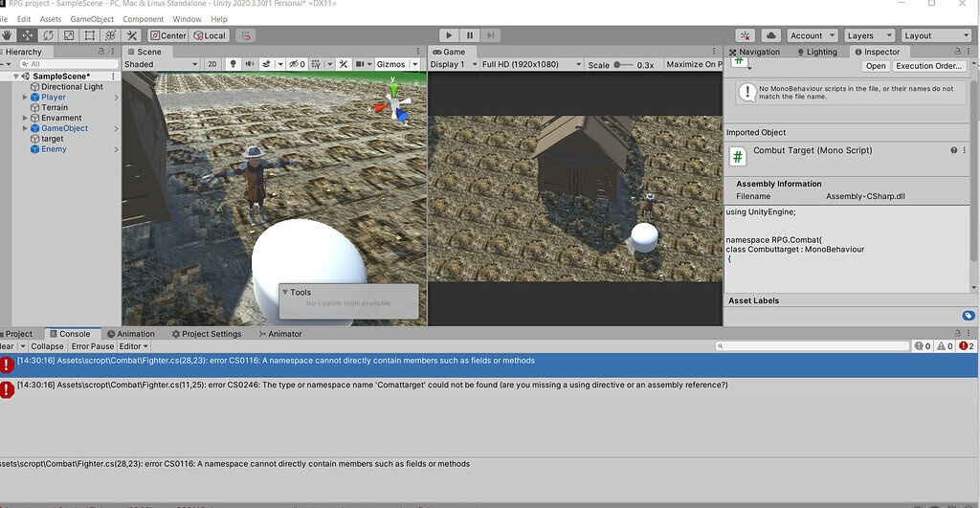This screenshot has width=980, height=508.
Task: Toggle console error messages filter
Action: [x=967, y=345]
